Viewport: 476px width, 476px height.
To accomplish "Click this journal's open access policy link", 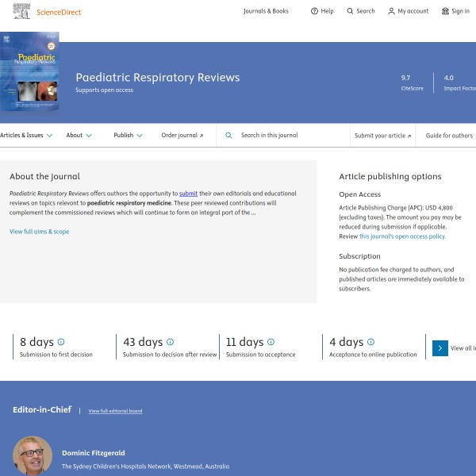I will 402,236.
